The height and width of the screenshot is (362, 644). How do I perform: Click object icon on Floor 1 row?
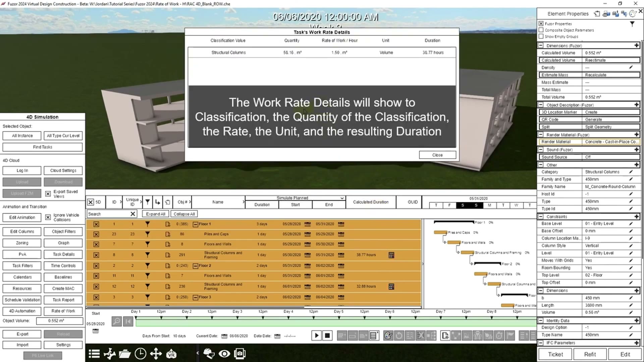point(168,224)
